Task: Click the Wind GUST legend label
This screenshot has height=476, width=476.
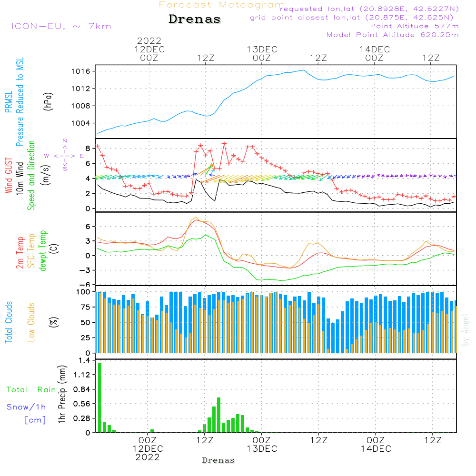Action: coord(9,175)
